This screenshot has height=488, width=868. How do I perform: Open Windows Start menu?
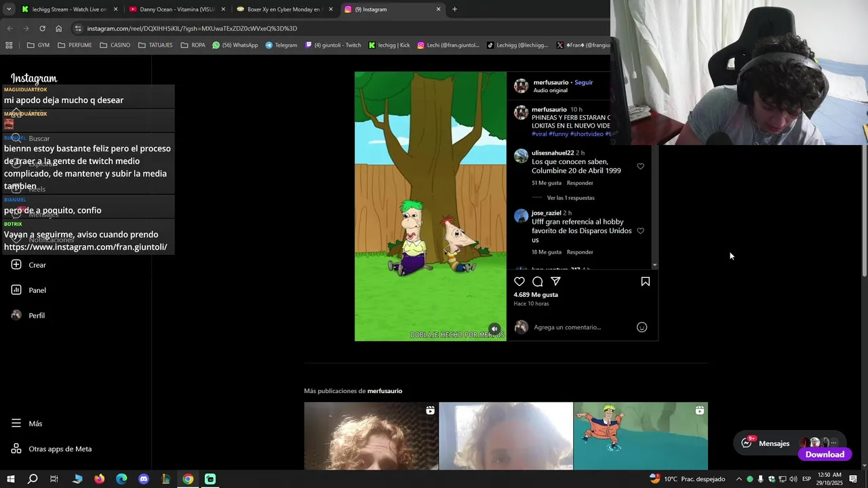click(10, 479)
